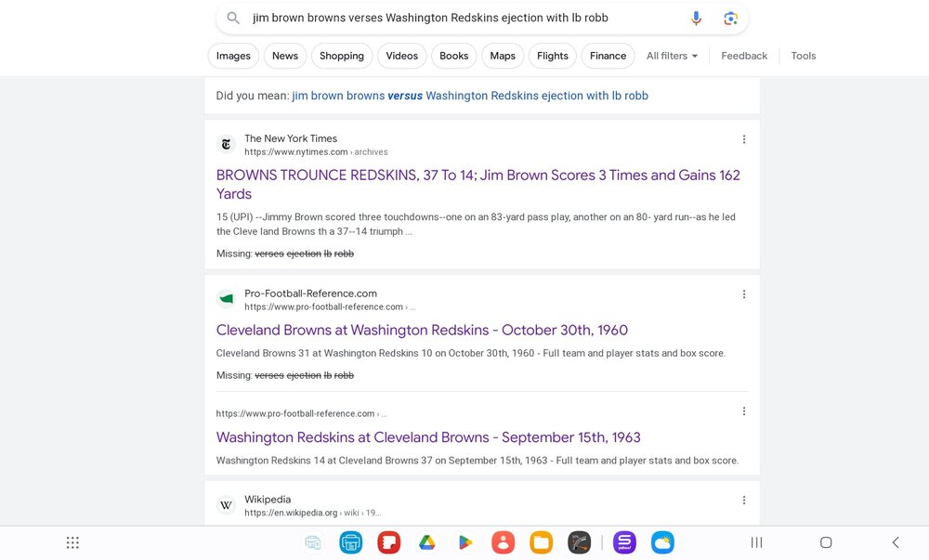
Task: Tap the recent apps navigation button
Action: [x=756, y=543]
